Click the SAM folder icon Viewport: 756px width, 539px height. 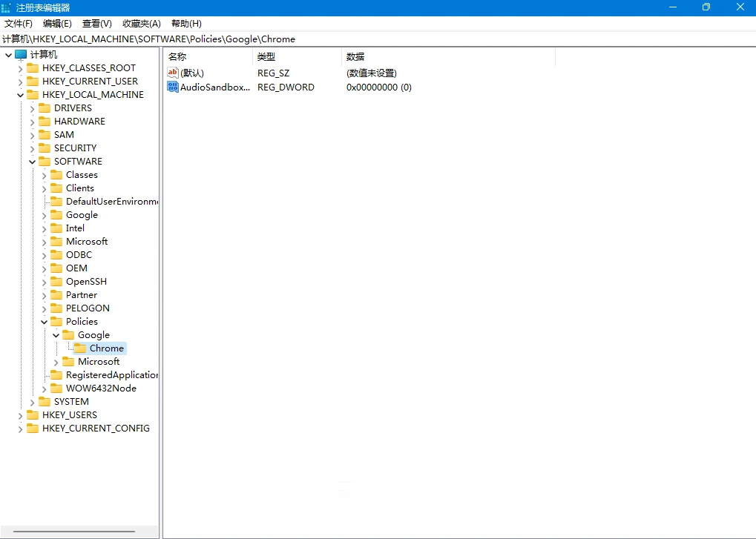tap(45, 134)
